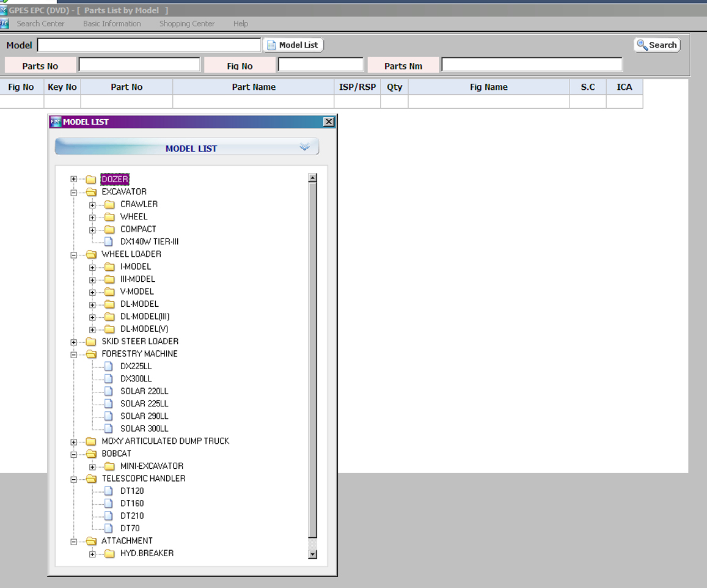
Task: Click the HYD.BREAKER folder icon
Action: point(109,553)
